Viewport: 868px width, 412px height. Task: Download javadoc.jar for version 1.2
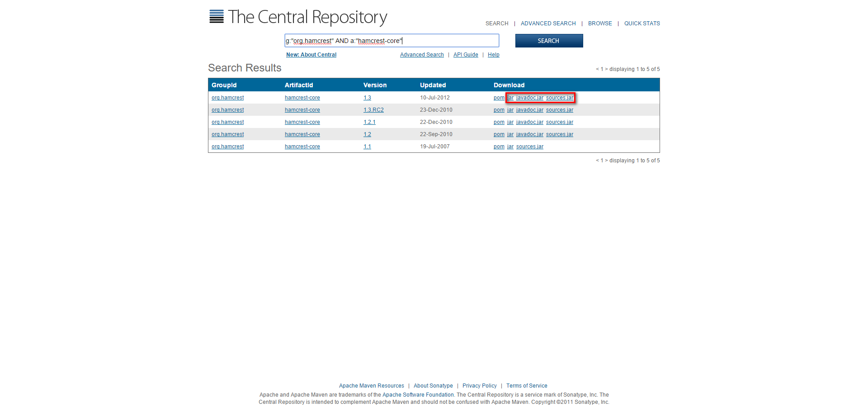530,134
